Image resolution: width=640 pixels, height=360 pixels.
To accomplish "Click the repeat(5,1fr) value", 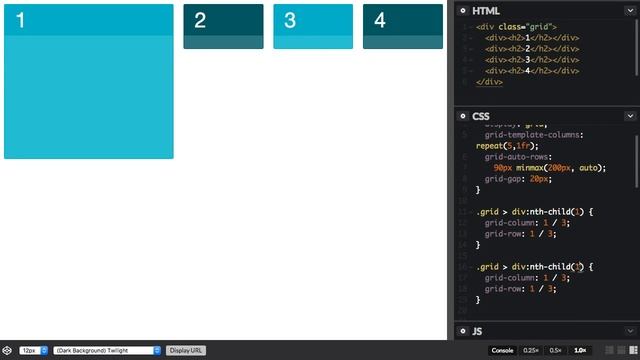I will pyautogui.click(x=507, y=146).
